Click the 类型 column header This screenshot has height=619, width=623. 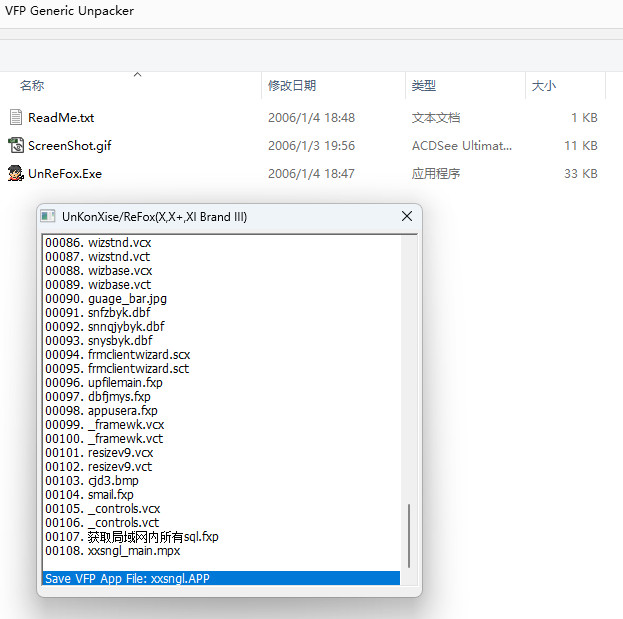pos(423,86)
